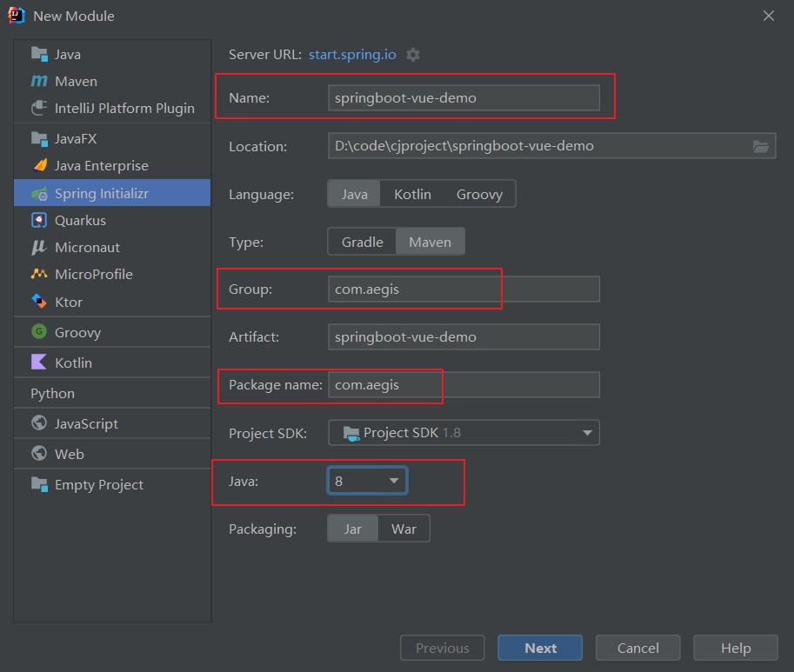Close the New Module dialog

(769, 16)
